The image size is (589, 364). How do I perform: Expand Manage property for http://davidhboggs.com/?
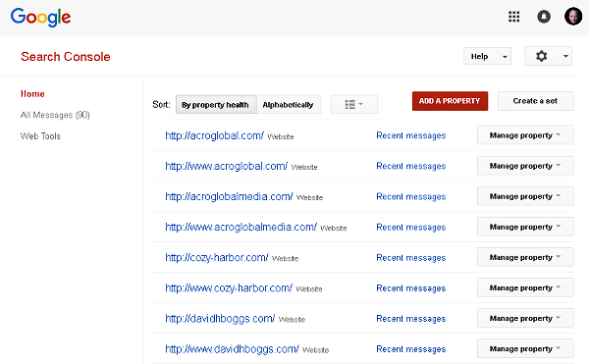(x=525, y=318)
